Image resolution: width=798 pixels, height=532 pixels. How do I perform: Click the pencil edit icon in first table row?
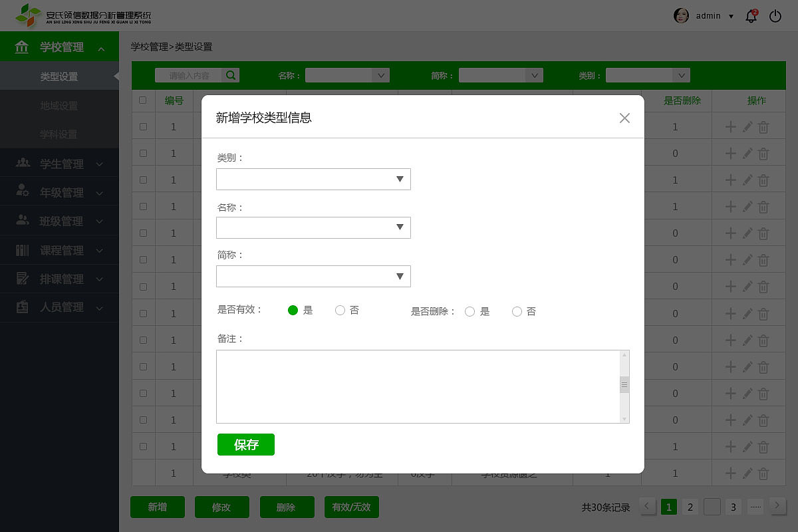747,126
